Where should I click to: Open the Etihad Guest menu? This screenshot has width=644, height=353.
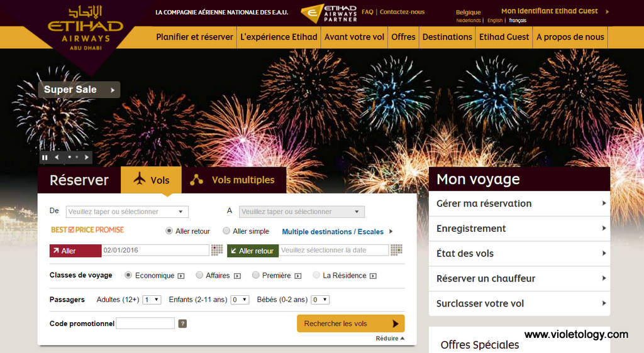coord(504,37)
